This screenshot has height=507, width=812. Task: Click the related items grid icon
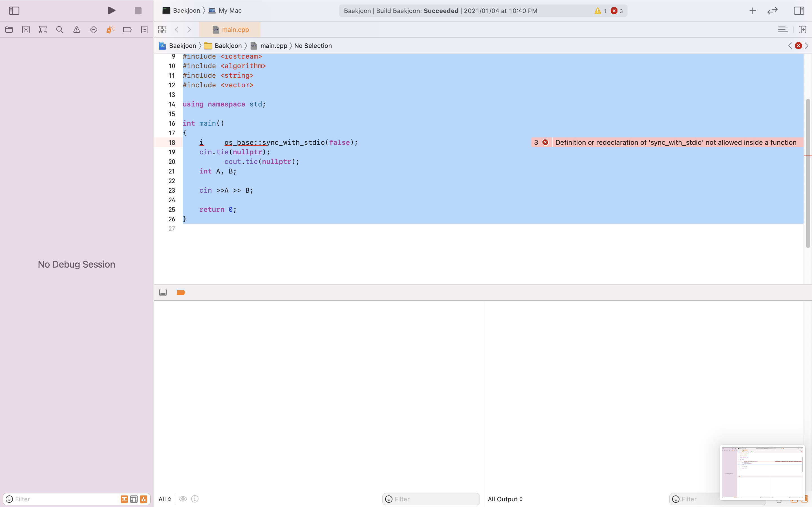pyautogui.click(x=162, y=30)
